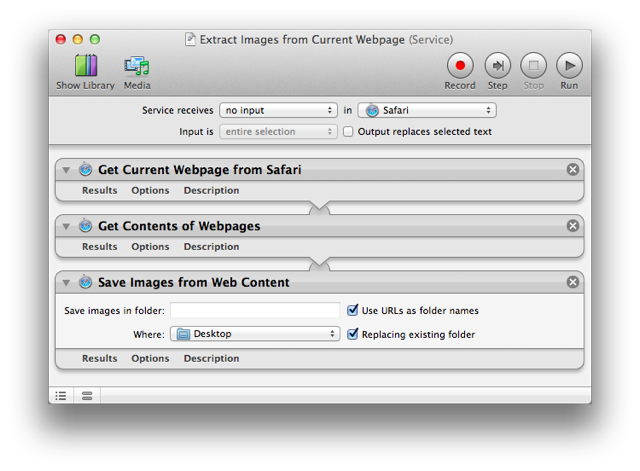Collapse the Get Current Webpage from Safari action

(66, 170)
